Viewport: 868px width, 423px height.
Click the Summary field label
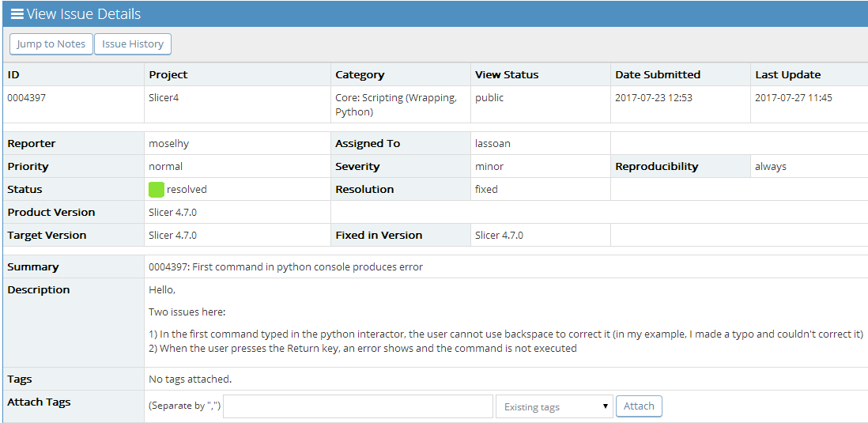32,267
